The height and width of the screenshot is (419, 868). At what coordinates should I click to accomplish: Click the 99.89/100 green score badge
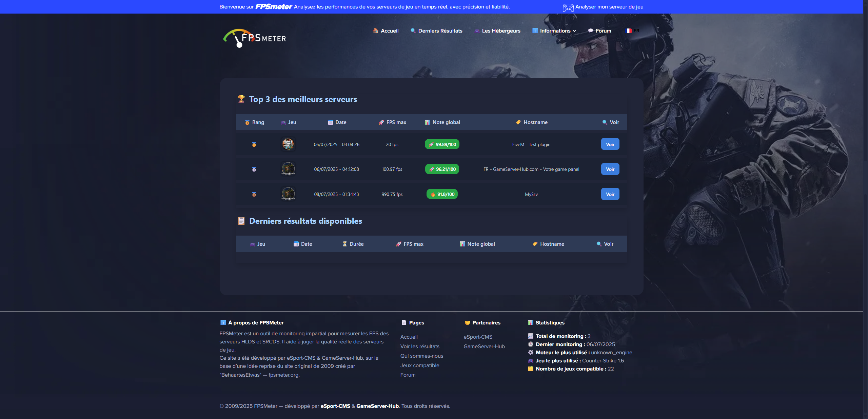point(442,144)
